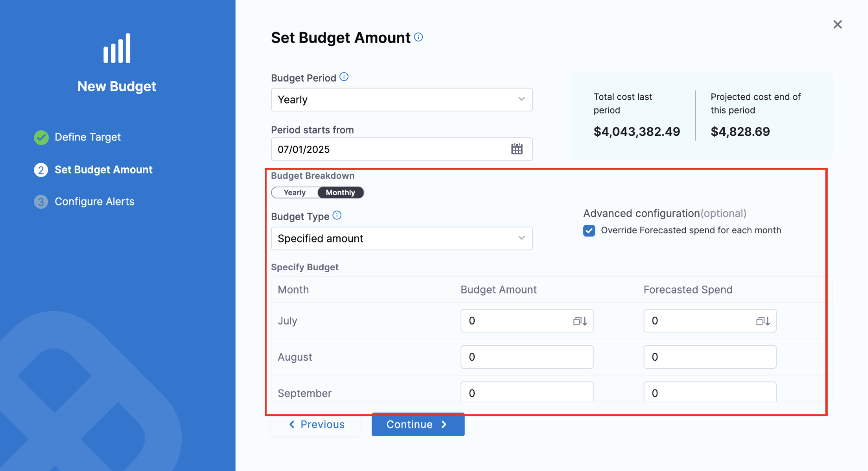Click the Budget Type info icon
This screenshot has height=471, width=868.
pyautogui.click(x=337, y=216)
